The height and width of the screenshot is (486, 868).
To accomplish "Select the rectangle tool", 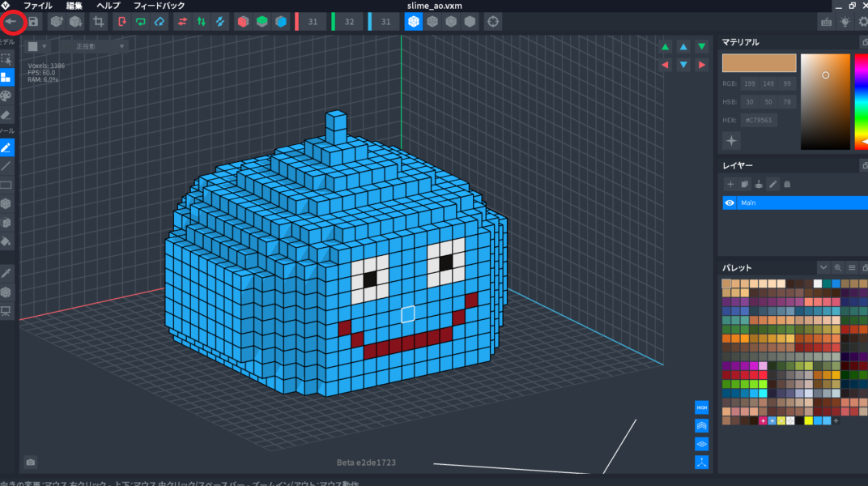I will pos(6,185).
